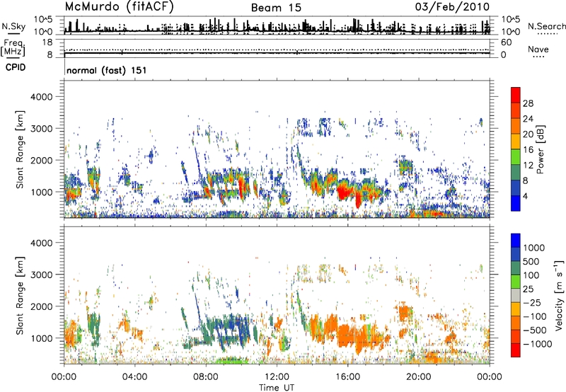Click the '04:00' time tick label
Image resolution: width=566 pixels, height=392 pixels.
pos(134,377)
